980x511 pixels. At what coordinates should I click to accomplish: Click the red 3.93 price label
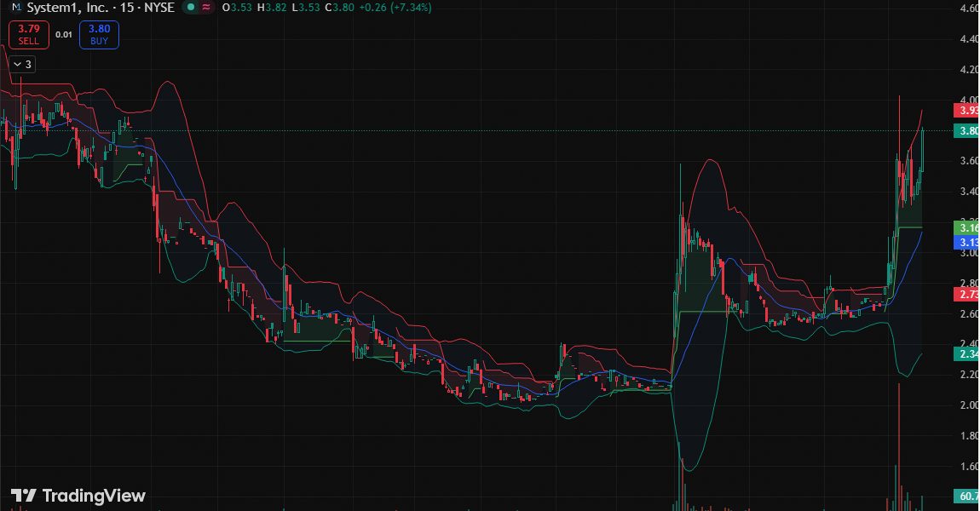[x=967, y=111]
